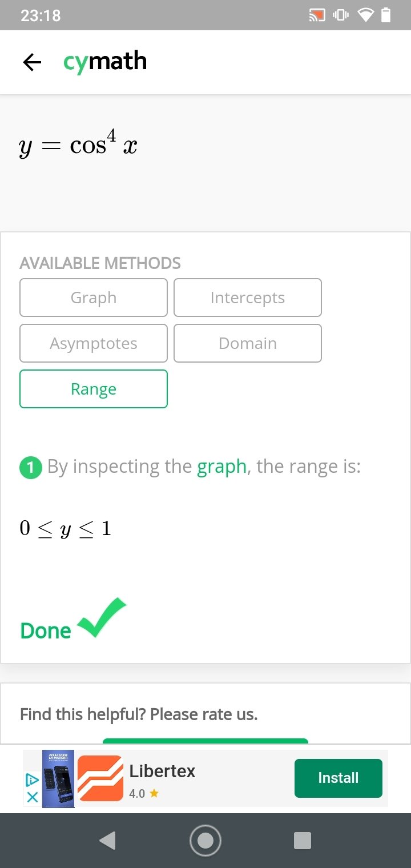Screen dimensions: 411x868
Task: Tap the back arrow icon
Action: click(x=32, y=62)
